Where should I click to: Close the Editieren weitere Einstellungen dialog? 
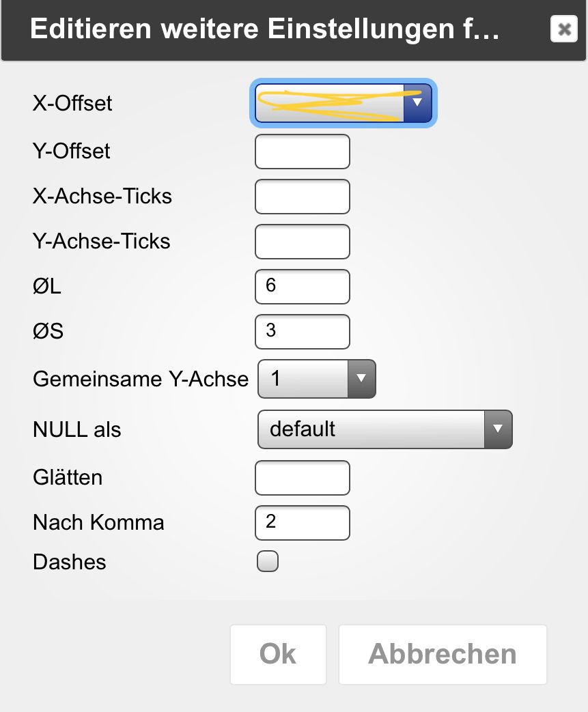tap(563, 29)
